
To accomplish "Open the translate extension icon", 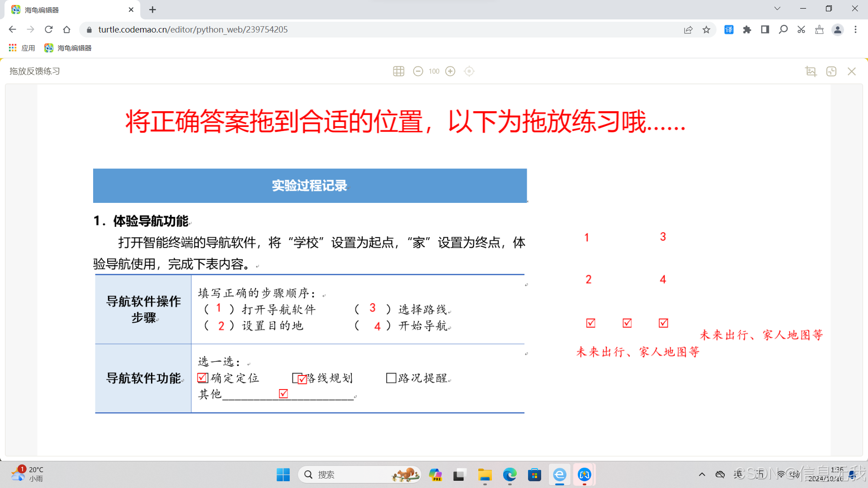I will (729, 30).
